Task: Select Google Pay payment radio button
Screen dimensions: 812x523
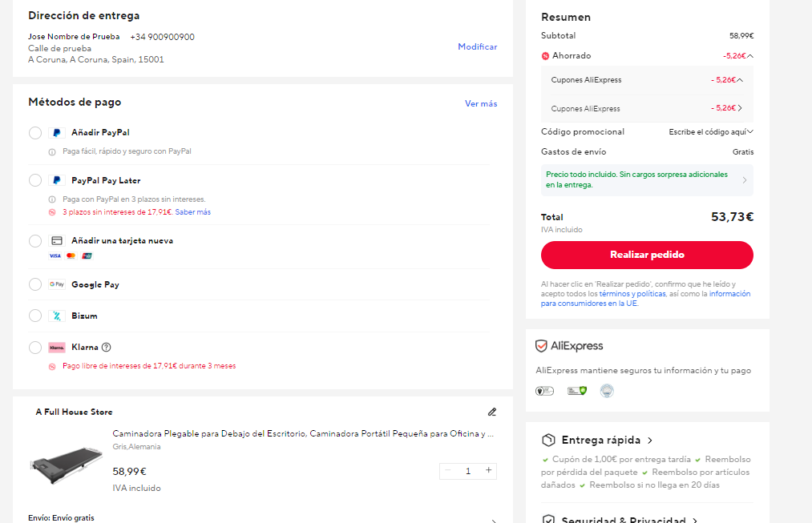Action: 35,284
